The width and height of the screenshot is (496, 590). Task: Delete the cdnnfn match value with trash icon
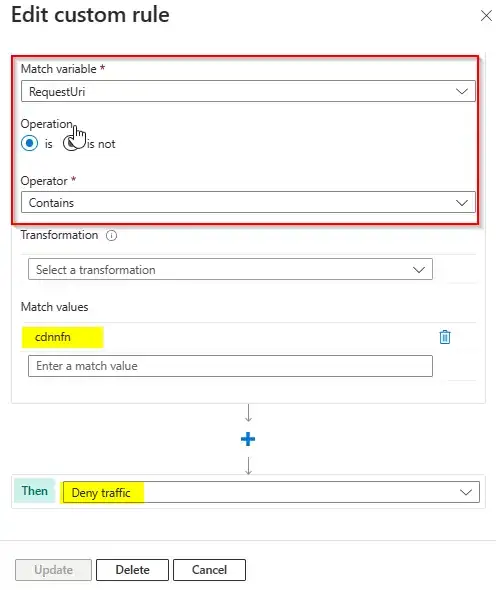point(445,337)
